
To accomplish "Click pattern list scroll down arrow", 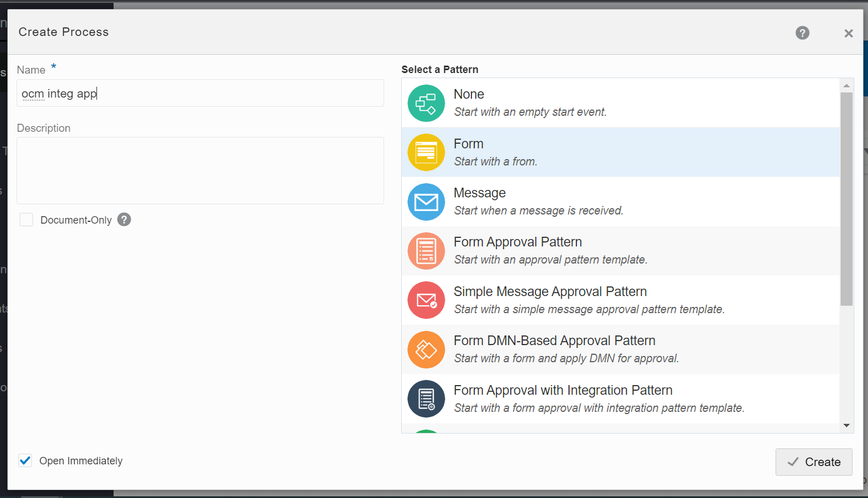I will pos(846,426).
